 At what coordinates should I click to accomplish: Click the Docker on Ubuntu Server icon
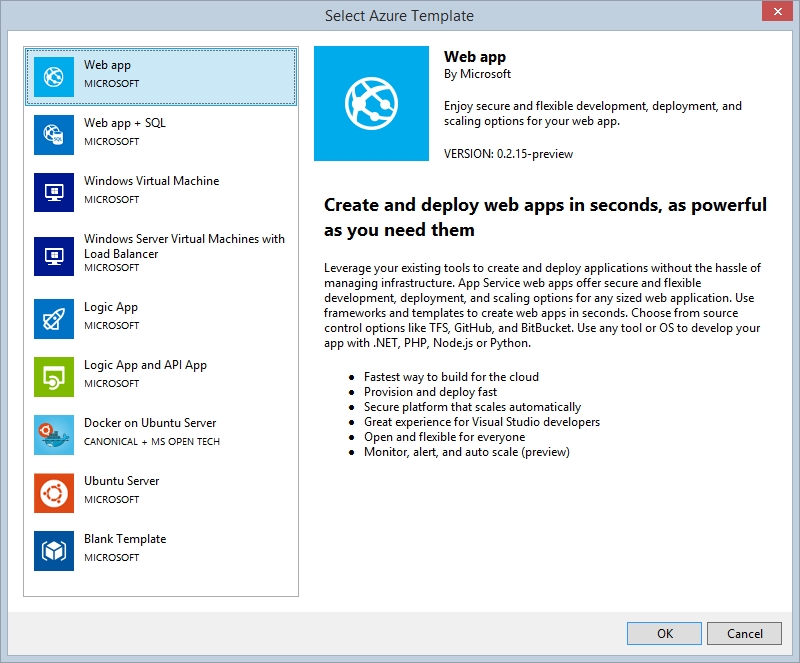(x=54, y=435)
